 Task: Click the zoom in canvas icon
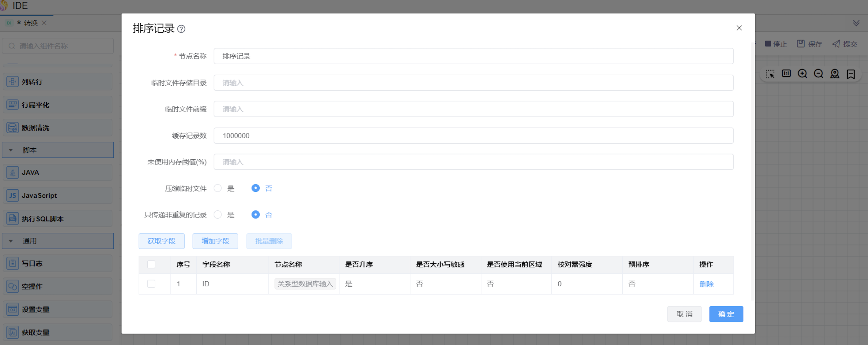[x=802, y=74]
